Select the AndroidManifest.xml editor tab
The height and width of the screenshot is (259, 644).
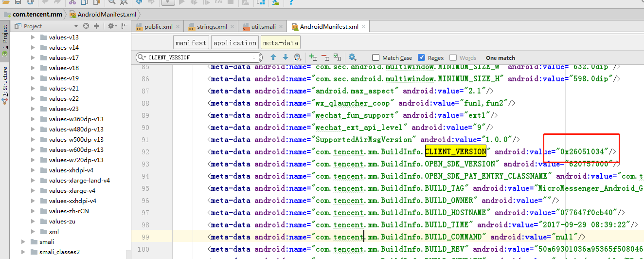329,27
